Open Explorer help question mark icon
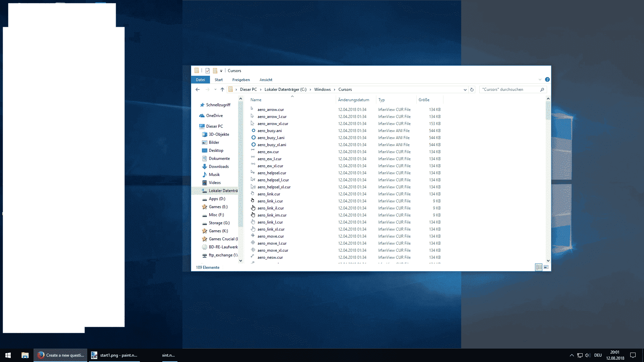This screenshot has width=644, height=362. (547, 79)
